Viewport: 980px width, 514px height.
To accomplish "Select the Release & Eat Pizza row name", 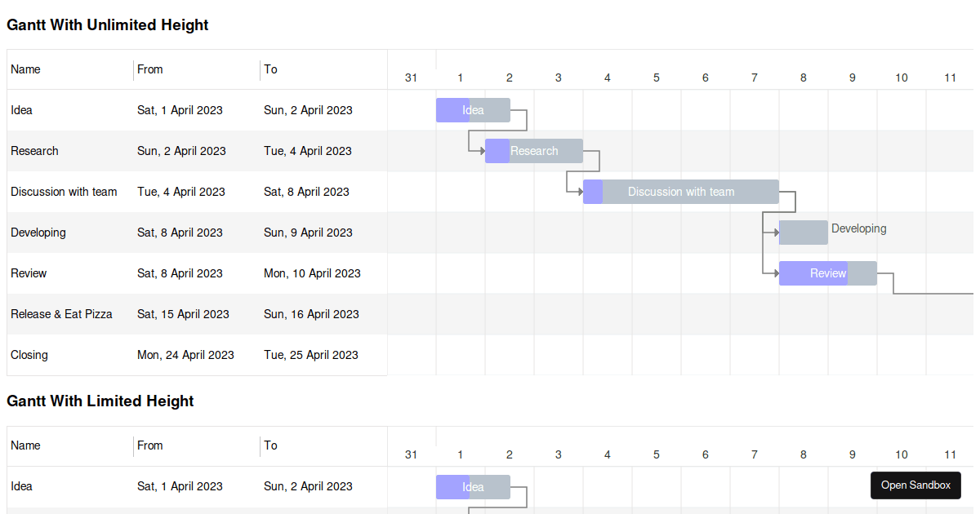I will coord(61,314).
